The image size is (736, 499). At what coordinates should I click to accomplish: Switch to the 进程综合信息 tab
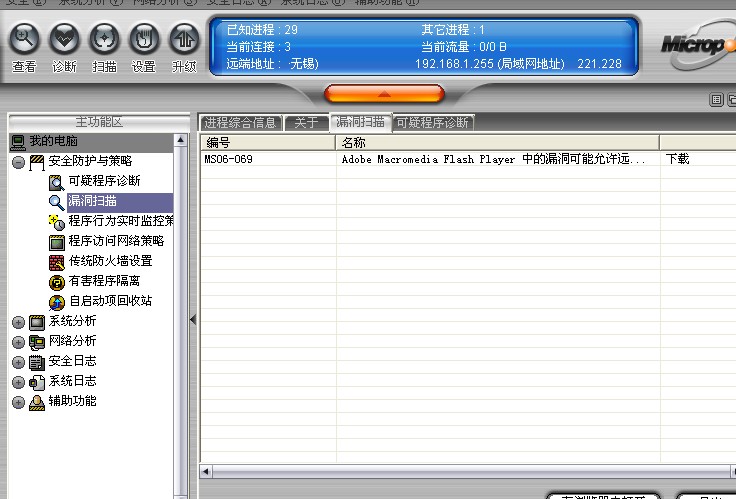[240, 123]
